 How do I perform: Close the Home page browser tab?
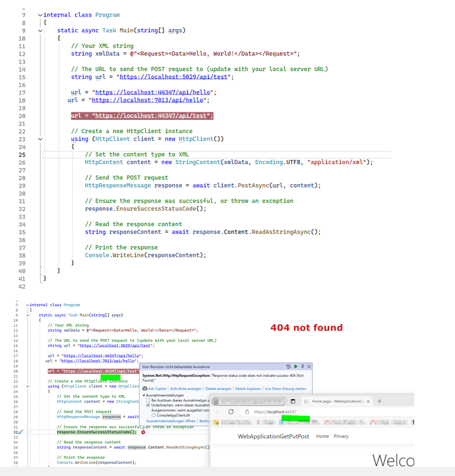point(368,401)
